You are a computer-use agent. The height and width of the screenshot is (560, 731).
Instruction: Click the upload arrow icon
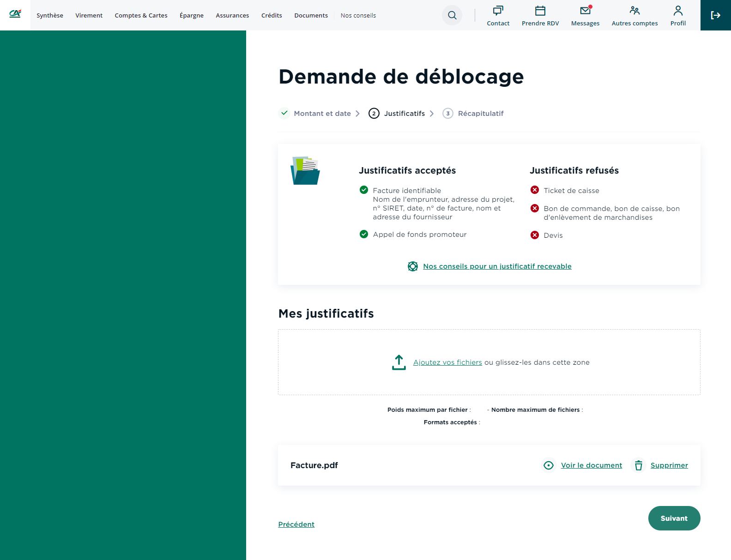pos(399,362)
